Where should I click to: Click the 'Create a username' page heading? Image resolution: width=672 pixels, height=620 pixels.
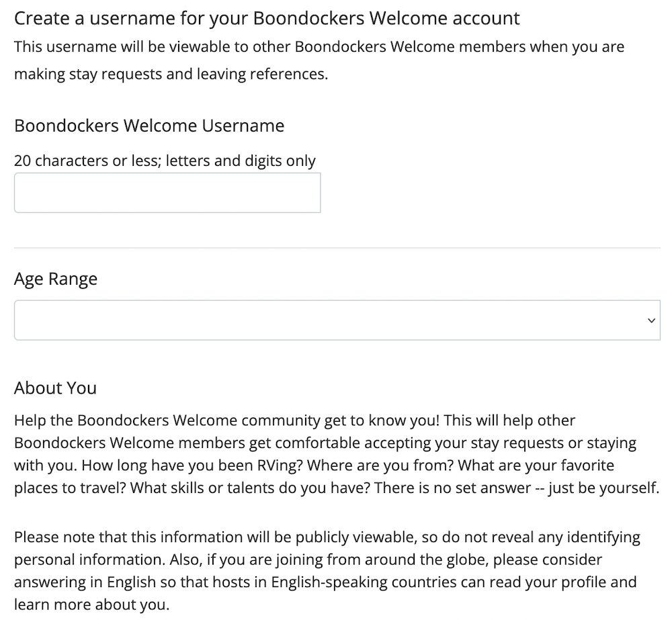(x=267, y=18)
